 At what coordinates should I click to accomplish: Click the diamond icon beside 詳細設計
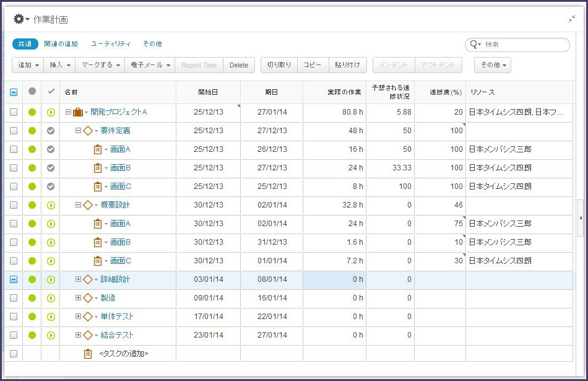[x=88, y=279]
